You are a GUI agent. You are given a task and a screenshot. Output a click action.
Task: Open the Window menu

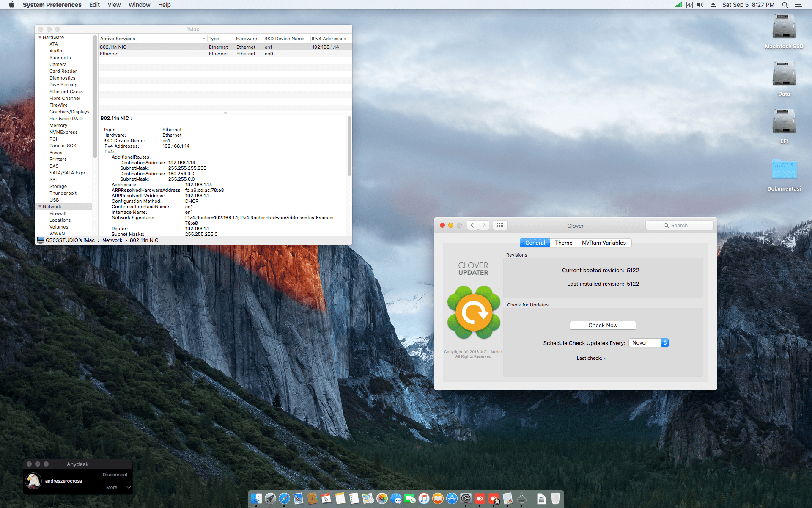[139, 5]
